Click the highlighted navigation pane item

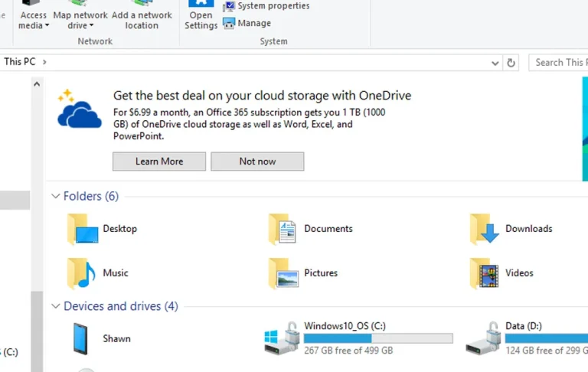pos(15,201)
